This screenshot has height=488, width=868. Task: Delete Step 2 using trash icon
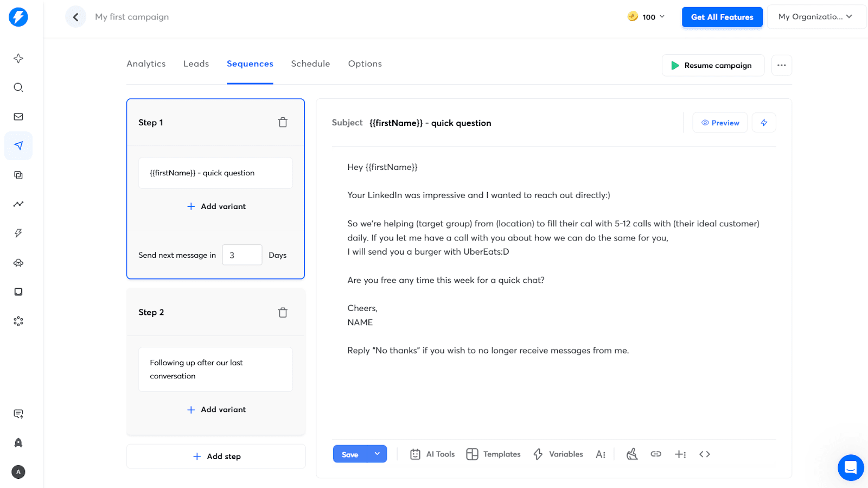point(283,313)
